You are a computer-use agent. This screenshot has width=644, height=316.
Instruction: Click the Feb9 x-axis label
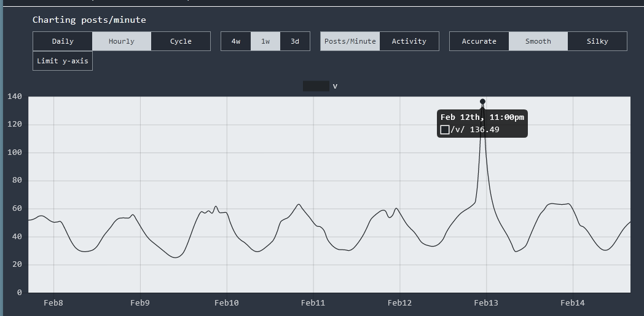coord(140,303)
